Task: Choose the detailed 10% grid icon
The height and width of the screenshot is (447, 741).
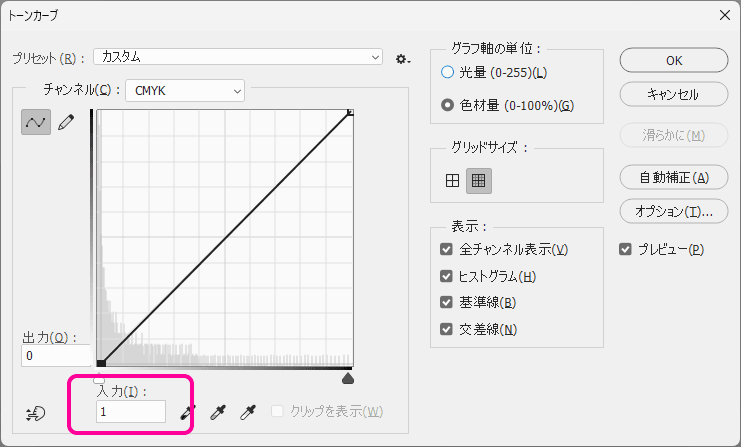Action: [479, 181]
